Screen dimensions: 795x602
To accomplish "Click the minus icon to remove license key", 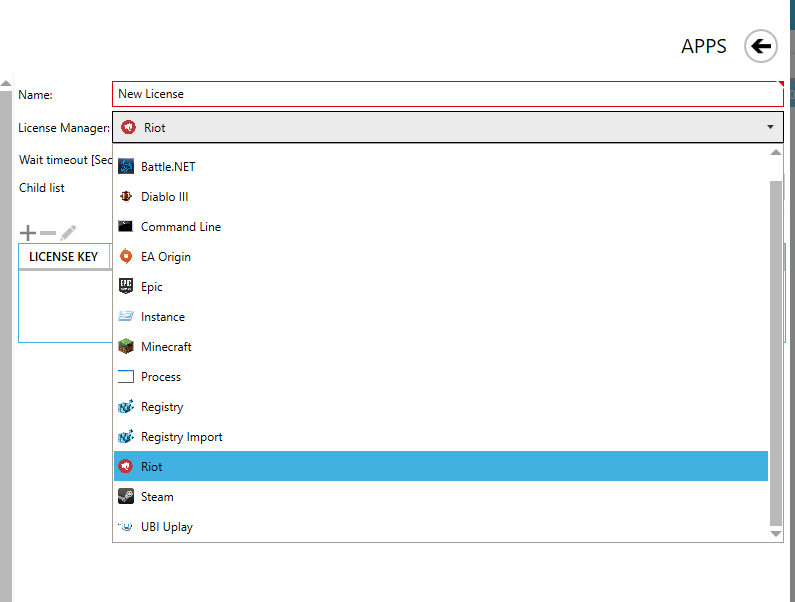I will pyautogui.click(x=48, y=233).
